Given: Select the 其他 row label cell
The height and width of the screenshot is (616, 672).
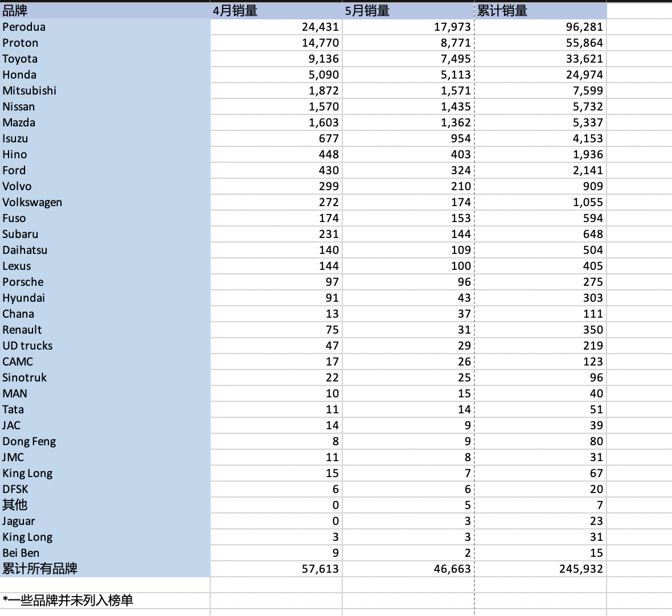Looking at the screenshot, I should pyautogui.click(x=105, y=505).
